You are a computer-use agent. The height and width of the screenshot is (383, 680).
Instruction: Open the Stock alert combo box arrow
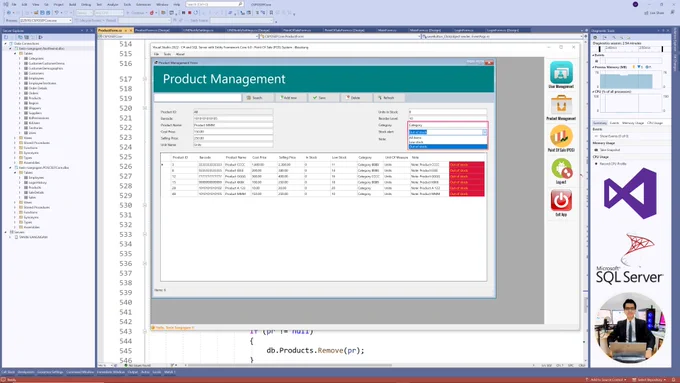coord(484,132)
